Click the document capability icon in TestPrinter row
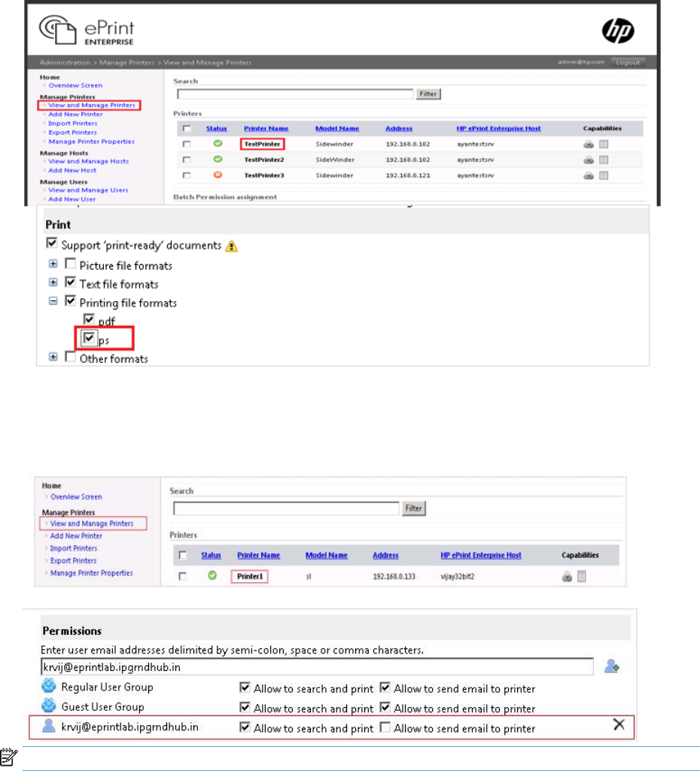 click(604, 144)
